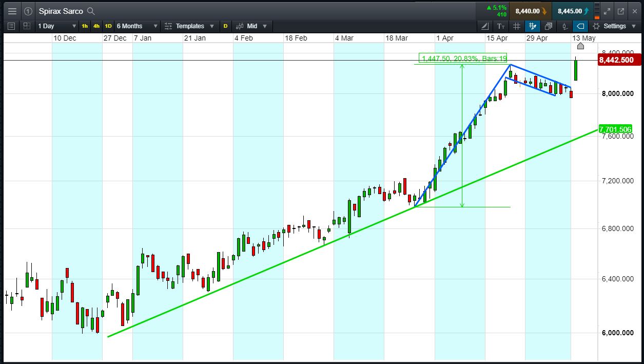Expand the 1 Day interval dropdown
Image resolution: width=644 pixels, height=364 pixels.
click(x=56, y=26)
